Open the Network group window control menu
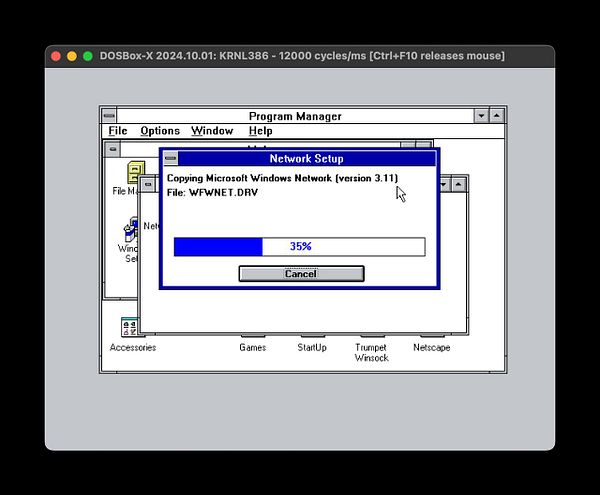Image resolution: width=600 pixels, height=495 pixels. [x=148, y=185]
